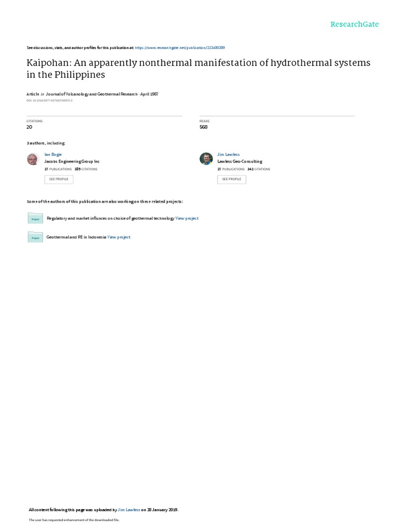Viewport: 399px width, 532px height.
Task: Click Ian Bogie's profile photo
Action: 33,159
